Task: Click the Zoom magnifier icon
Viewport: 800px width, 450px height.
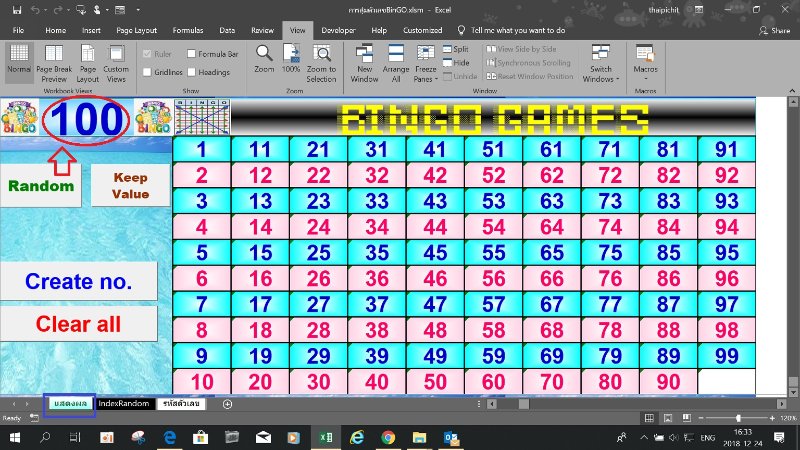Action: click(264, 55)
